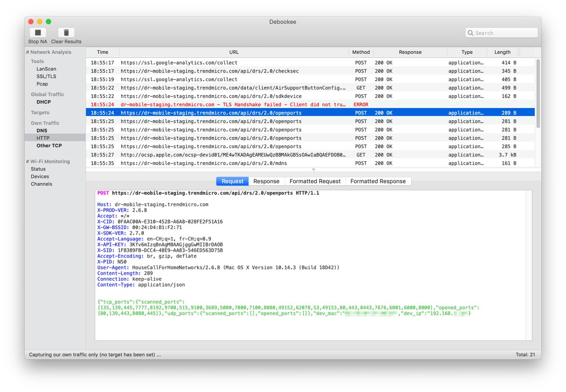Click the split pane divider handle dot
The height and width of the screenshot is (392, 566).
pyautogui.click(x=314, y=169)
